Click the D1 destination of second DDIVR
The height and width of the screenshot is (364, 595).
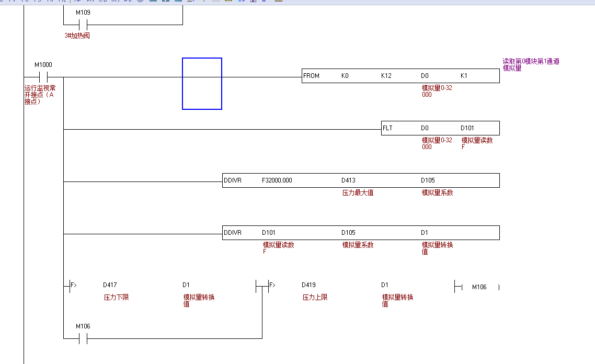[425, 233]
